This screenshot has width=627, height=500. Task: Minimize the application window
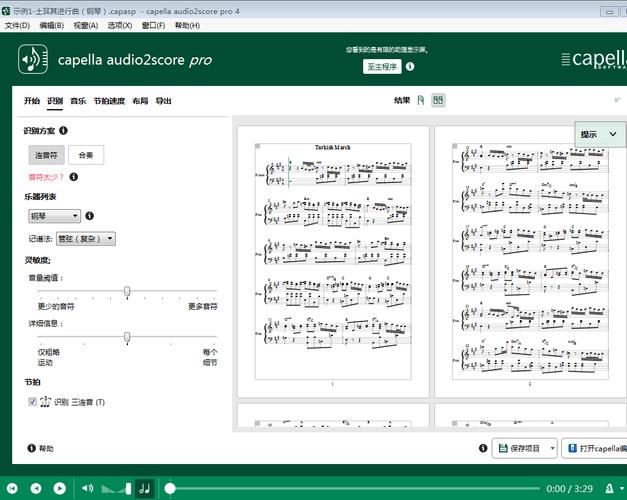(x=609, y=11)
